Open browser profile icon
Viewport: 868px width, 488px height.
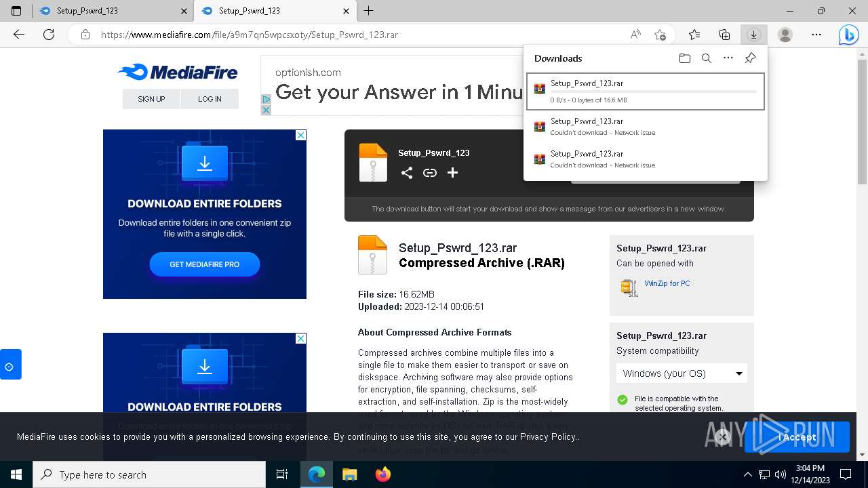785,35
